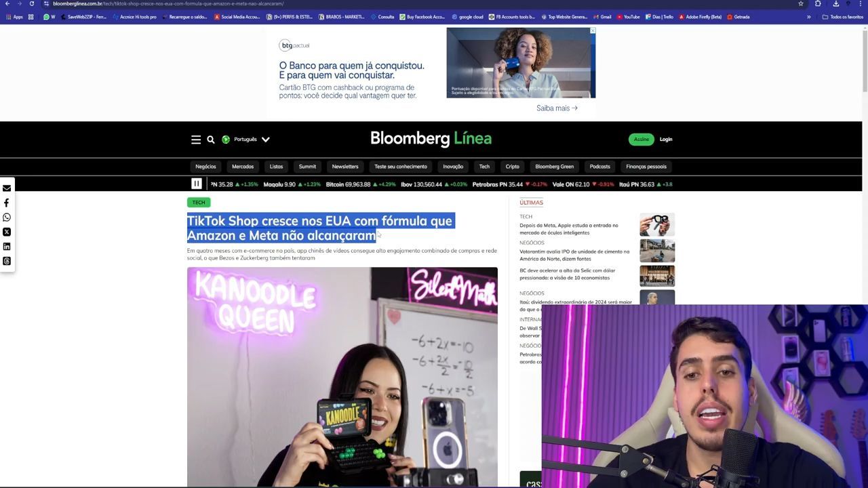Pause the stock ticker

196,184
